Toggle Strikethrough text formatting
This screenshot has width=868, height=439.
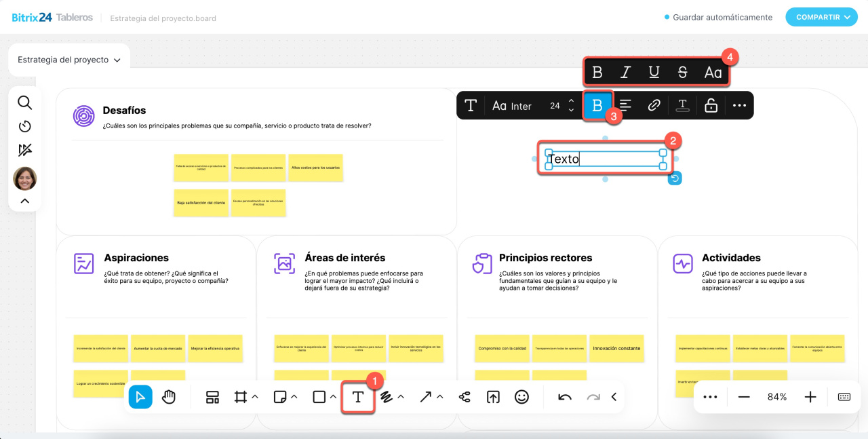coord(682,73)
